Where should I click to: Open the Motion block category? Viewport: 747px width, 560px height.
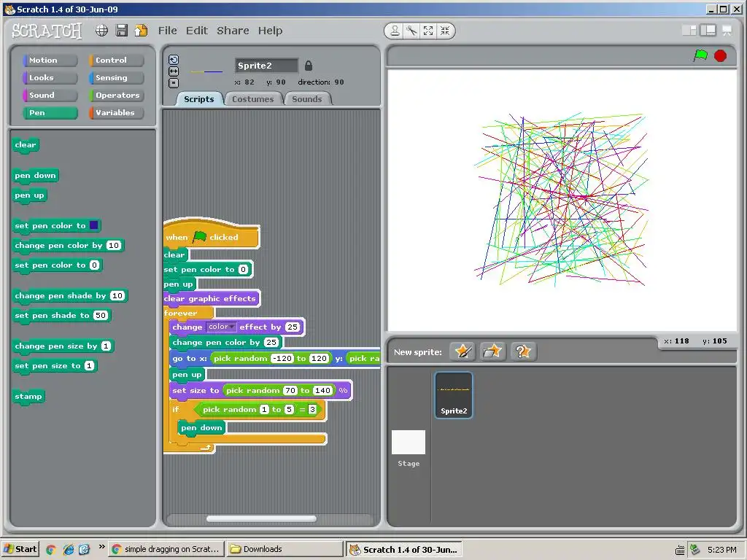50,60
